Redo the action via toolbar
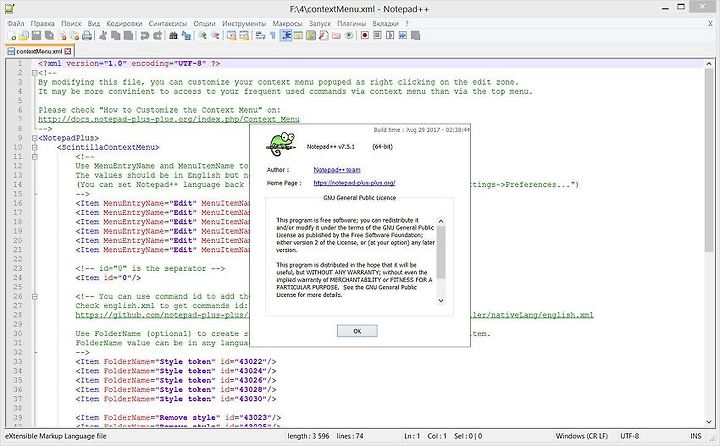This screenshot has height=446, width=720. click(x=157, y=35)
